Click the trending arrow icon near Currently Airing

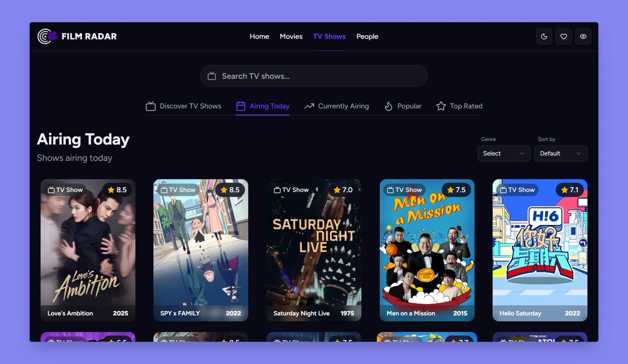pos(309,106)
